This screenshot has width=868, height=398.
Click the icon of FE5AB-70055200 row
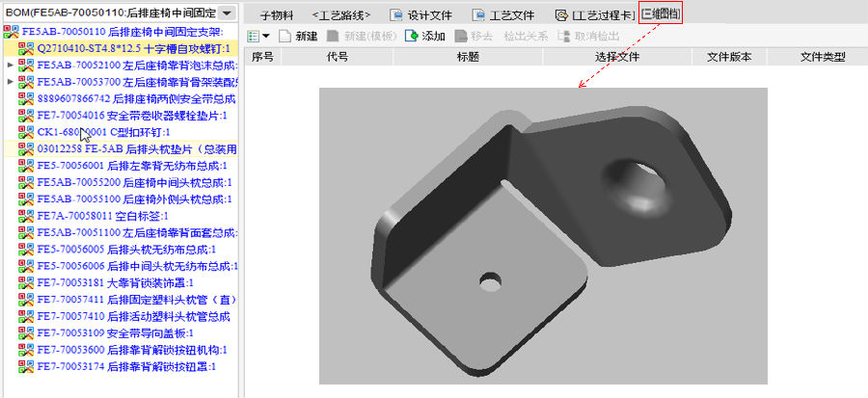[x=26, y=182]
